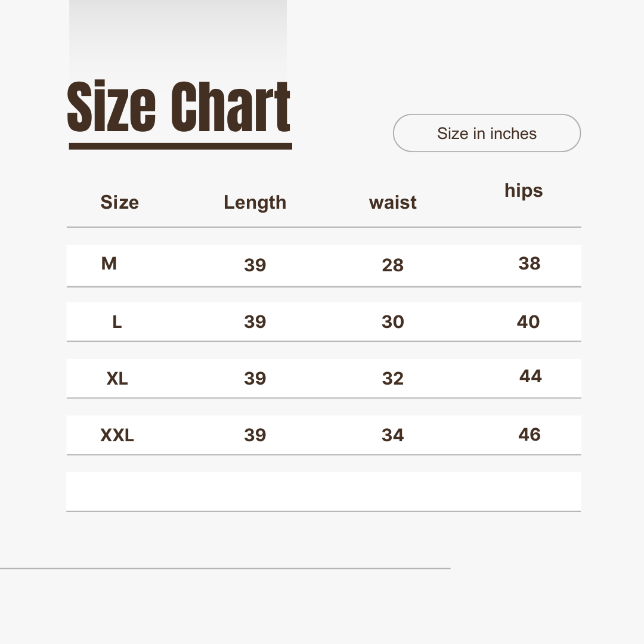Click the "XL" size label
Viewport: 644px width, 644px height.
(117, 379)
